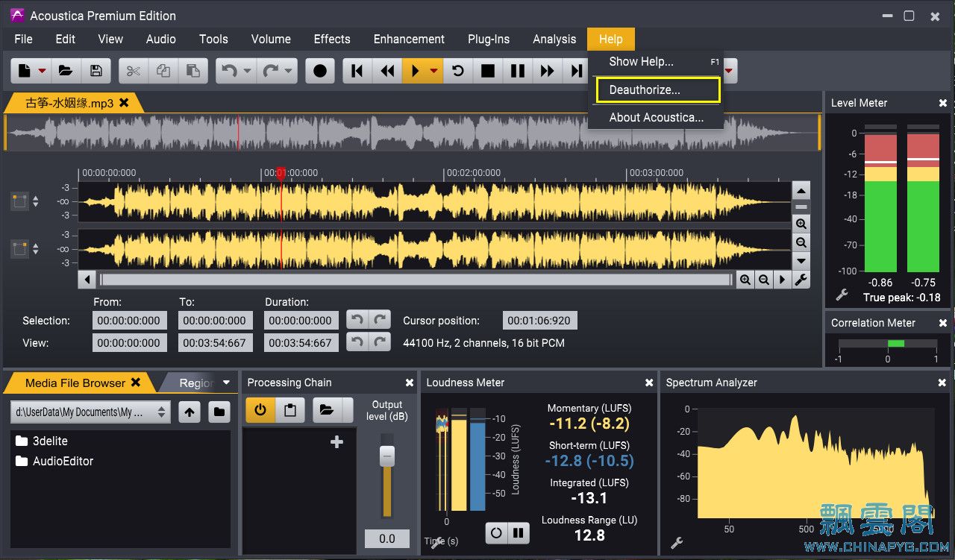Open the folder path combo box

[x=90, y=412]
